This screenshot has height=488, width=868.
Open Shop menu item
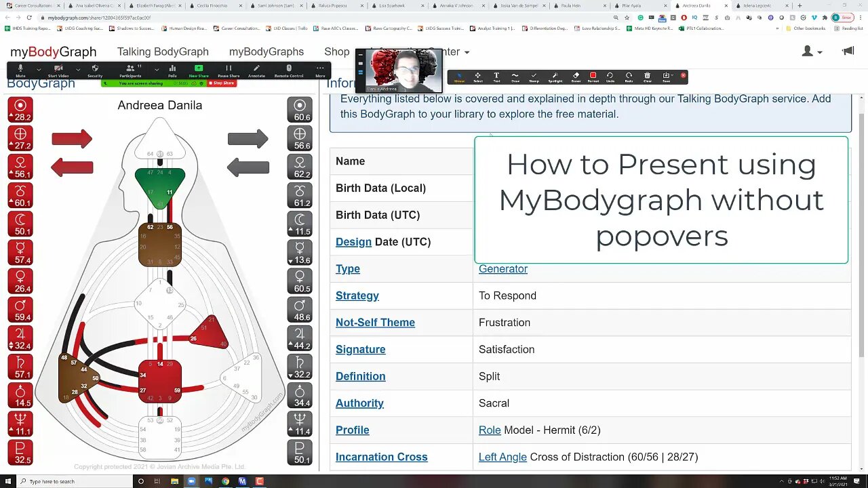coord(336,52)
